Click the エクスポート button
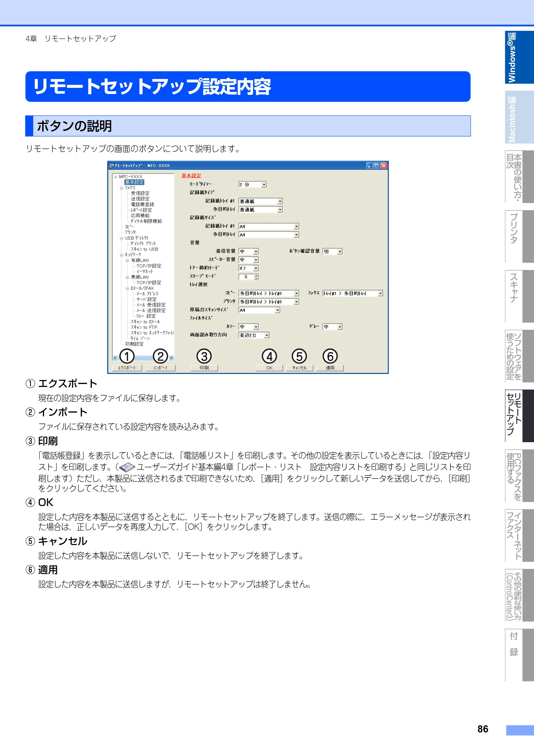The width and height of the screenshot is (534, 756). pyautogui.click(x=127, y=368)
